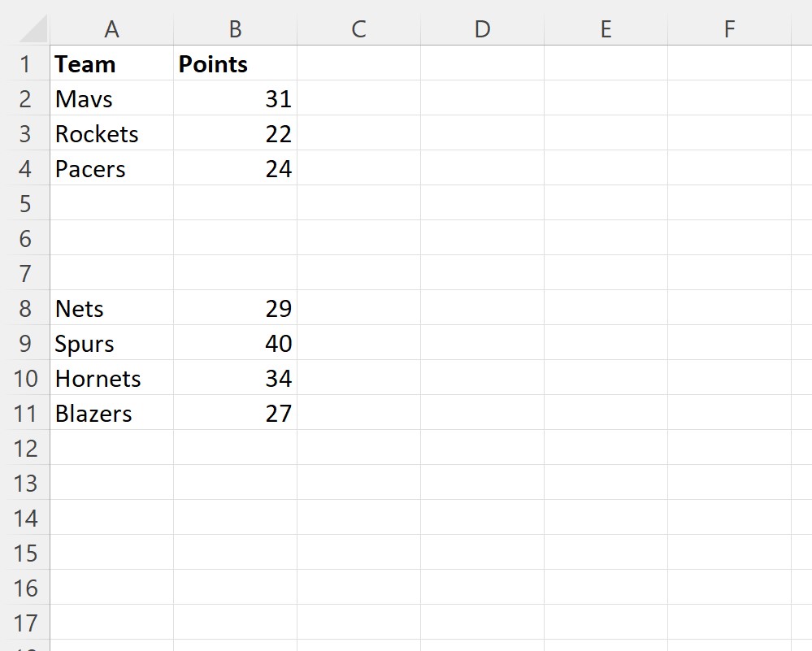The image size is (812, 651).
Task: Select row 5 header
Action: pyautogui.click(x=25, y=203)
